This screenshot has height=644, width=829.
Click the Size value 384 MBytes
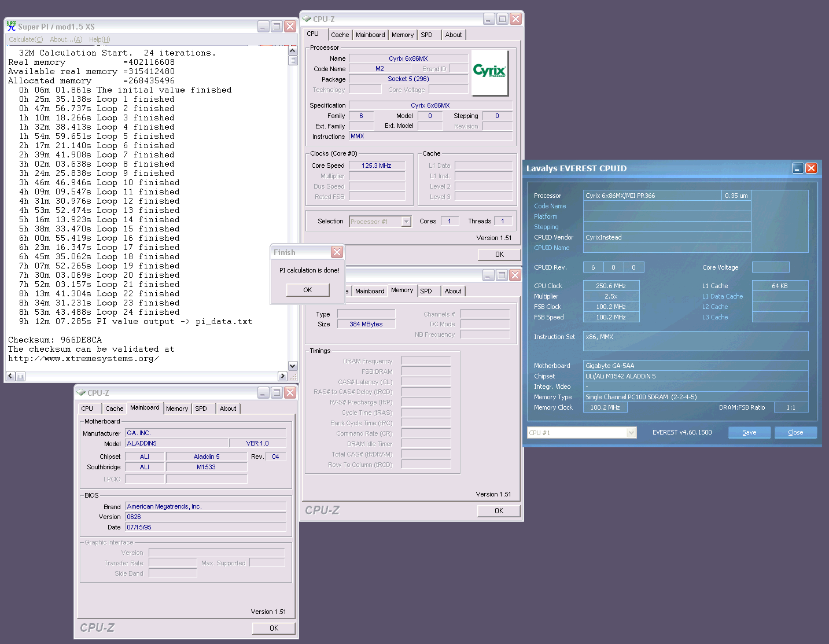tap(366, 324)
